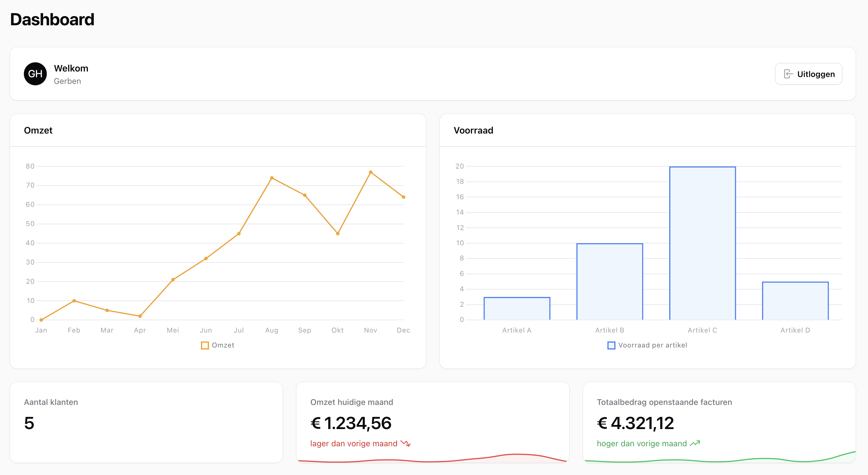Image resolution: width=868 pixels, height=475 pixels.
Task: Toggle the Omzet legend box
Action: [x=205, y=345]
